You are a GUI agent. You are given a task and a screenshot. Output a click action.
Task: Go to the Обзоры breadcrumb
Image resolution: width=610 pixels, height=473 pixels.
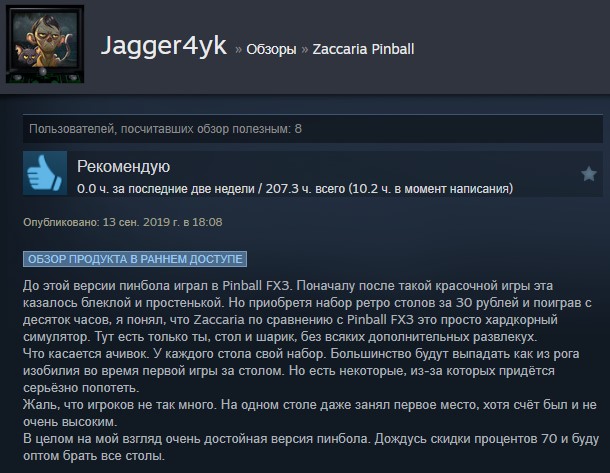271,49
